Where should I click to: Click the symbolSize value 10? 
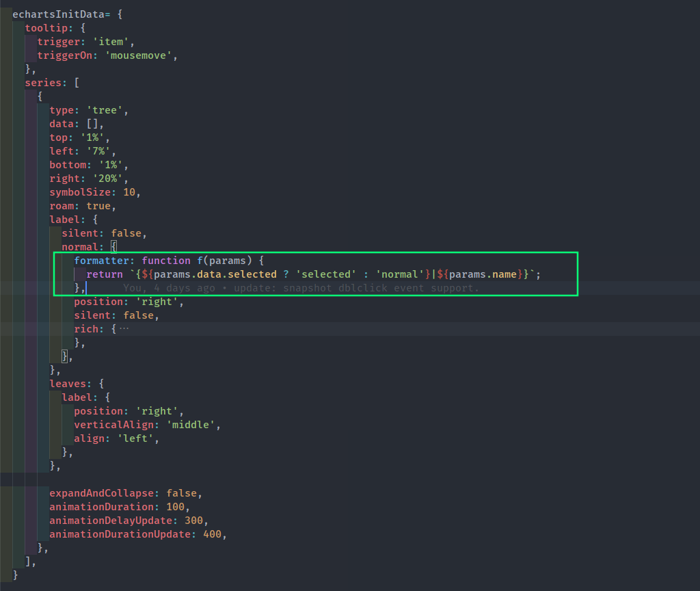(x=129, y=192)
